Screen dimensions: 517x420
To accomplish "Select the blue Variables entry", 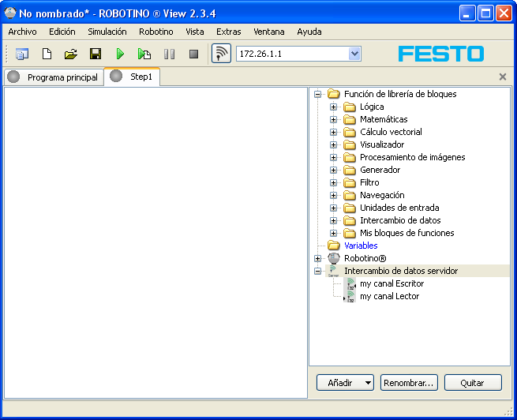I will click(x=361, y=246).
